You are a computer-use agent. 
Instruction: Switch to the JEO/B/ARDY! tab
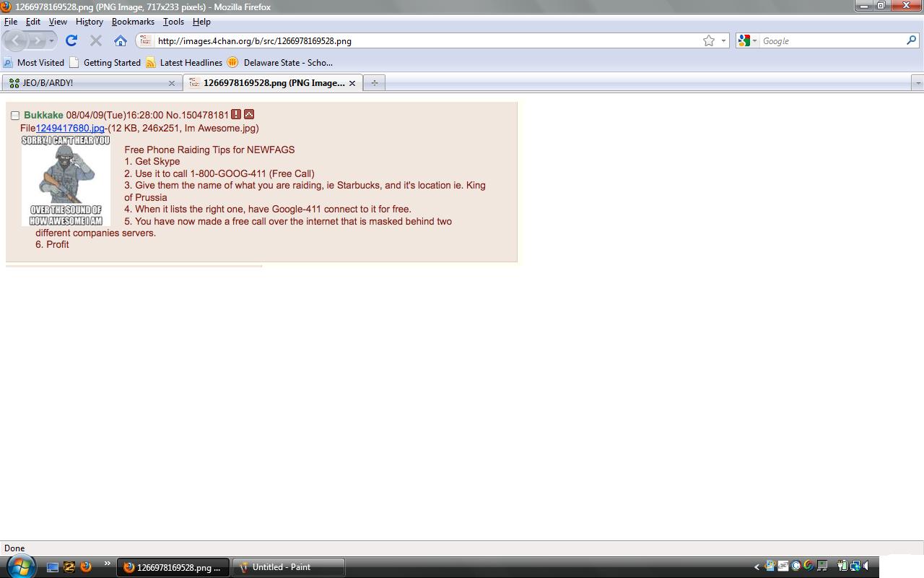pos(92,83)
